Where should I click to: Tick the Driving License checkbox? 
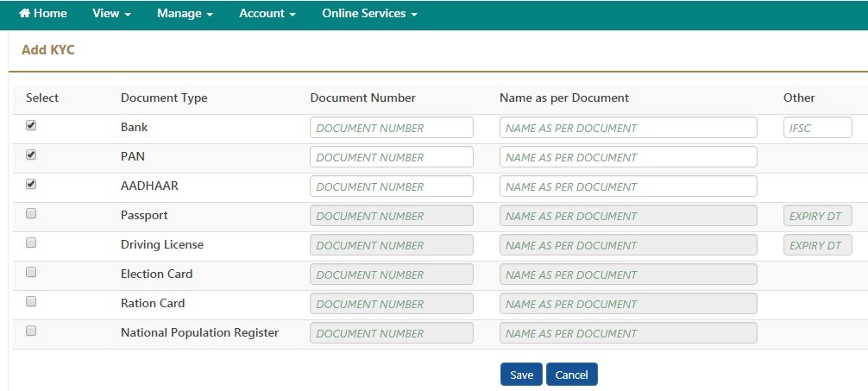[31, 243]
